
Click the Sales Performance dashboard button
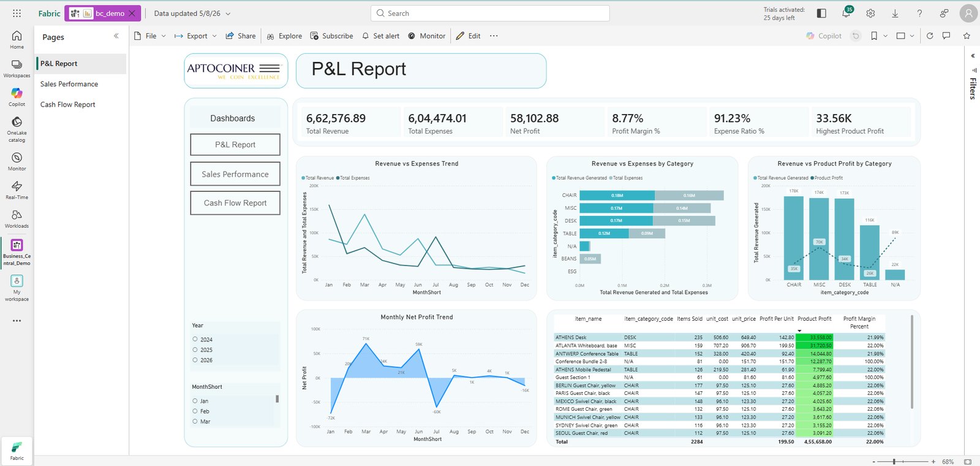pos(235,174)
